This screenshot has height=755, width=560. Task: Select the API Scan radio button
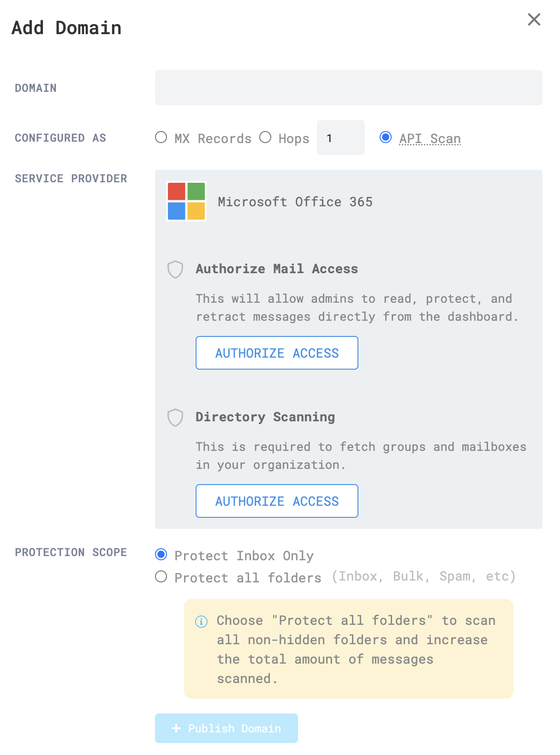pyautogui.click(x=386, y=137)
